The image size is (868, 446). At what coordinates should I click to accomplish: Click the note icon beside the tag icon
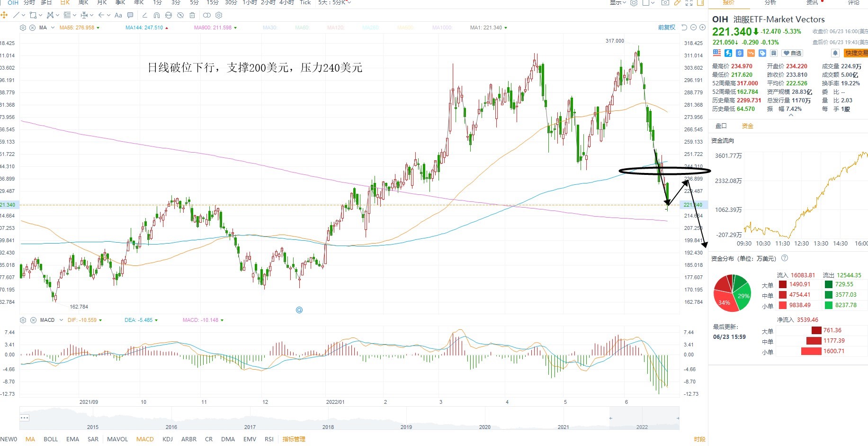click(774, 53)
